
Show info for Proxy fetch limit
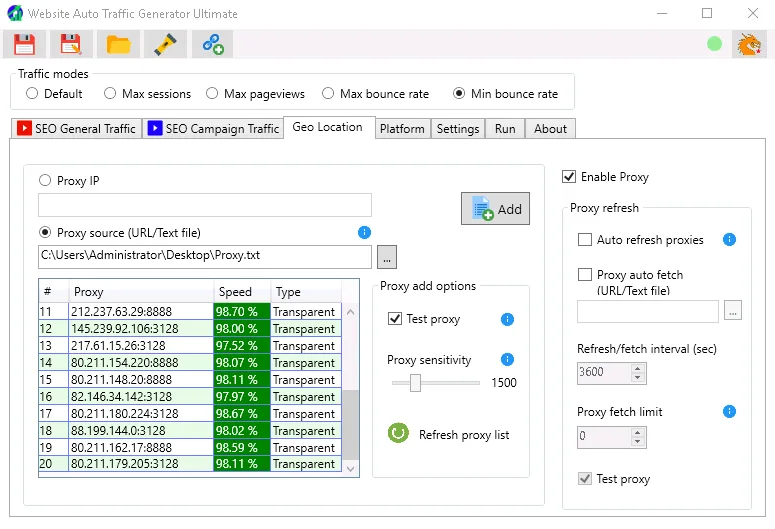point(730,411)
